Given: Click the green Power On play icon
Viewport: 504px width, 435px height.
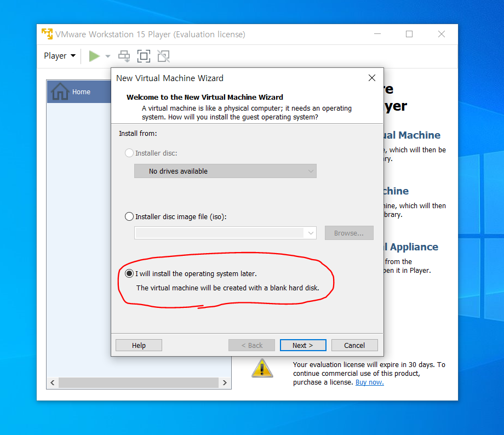Looking at the screenshot, I should coord(94,56).
